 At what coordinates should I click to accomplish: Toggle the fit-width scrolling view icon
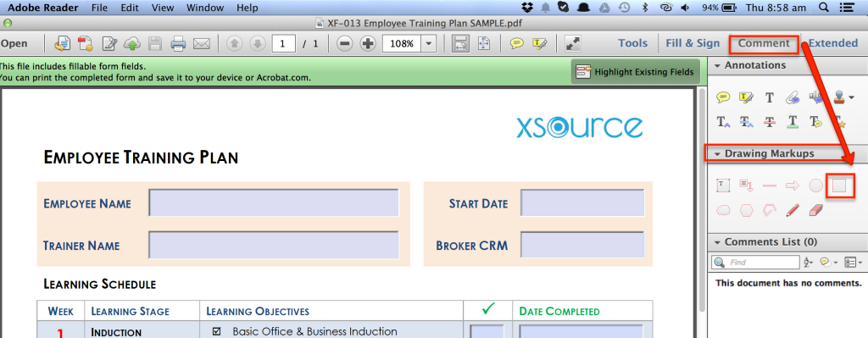coord(460,44)
